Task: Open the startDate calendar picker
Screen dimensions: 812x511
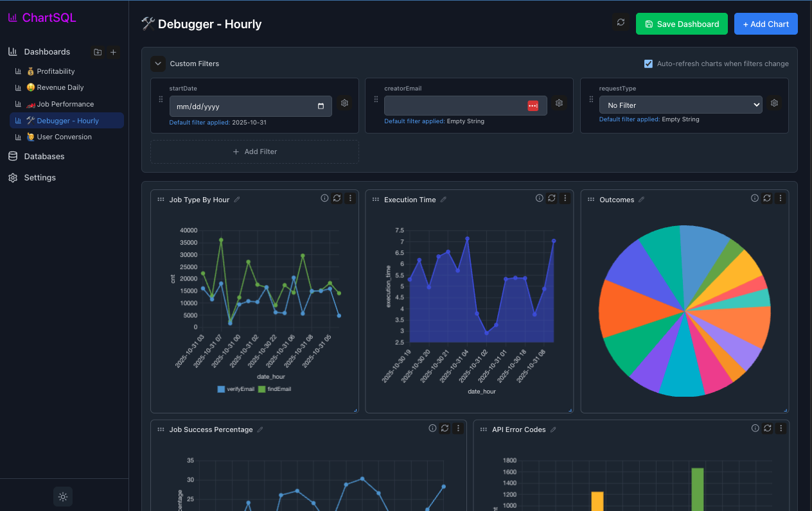Action: coord(321,107)
